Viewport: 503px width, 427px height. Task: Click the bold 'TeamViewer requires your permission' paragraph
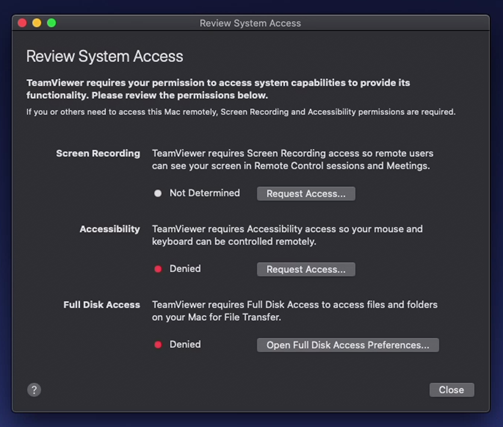218,89
